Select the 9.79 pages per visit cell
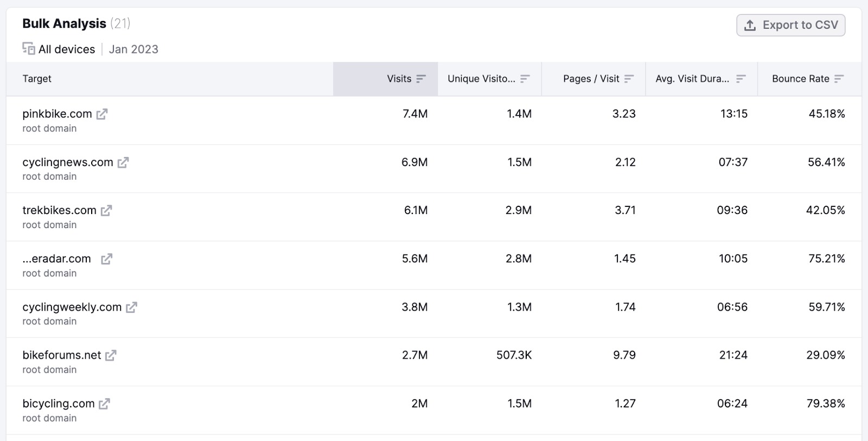This screenshot has height=441, width=868. point(624,355)
